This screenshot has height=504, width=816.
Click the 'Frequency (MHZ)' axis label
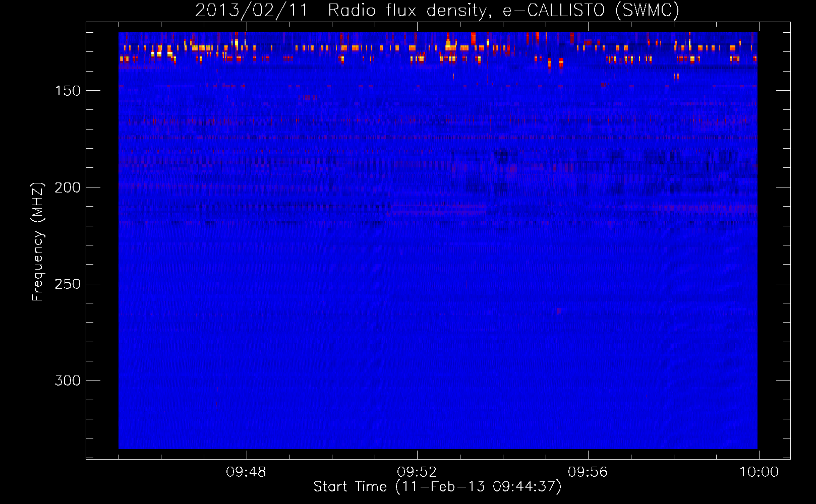(38, 242)
